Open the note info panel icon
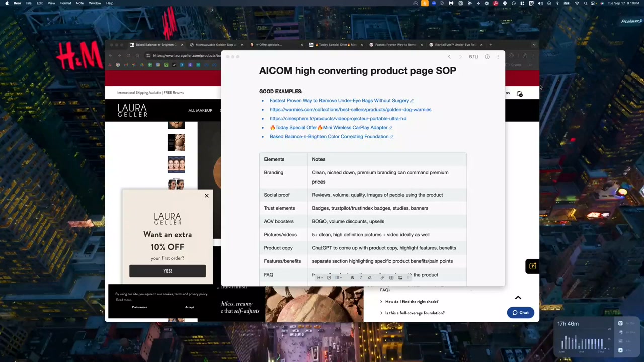 click(487, 57)
